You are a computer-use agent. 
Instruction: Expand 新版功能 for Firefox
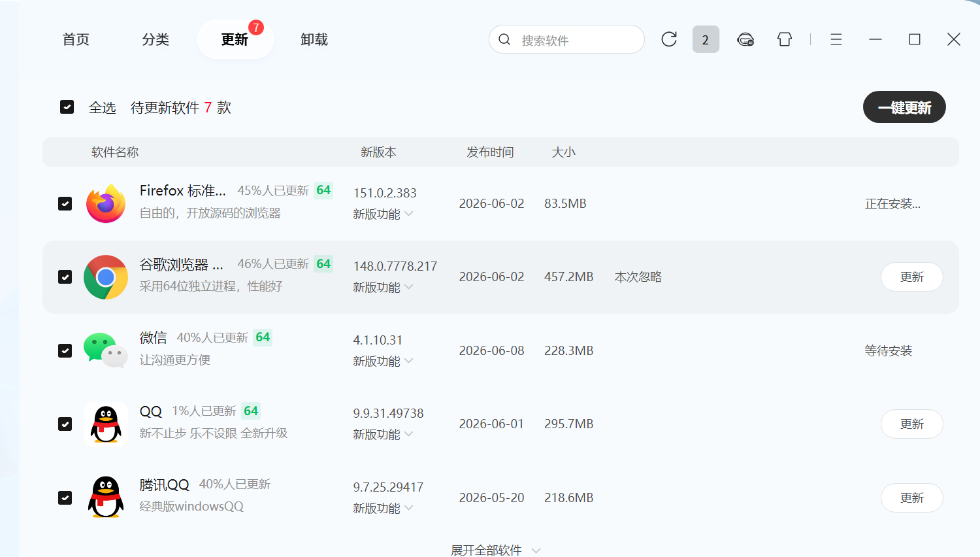383,214
